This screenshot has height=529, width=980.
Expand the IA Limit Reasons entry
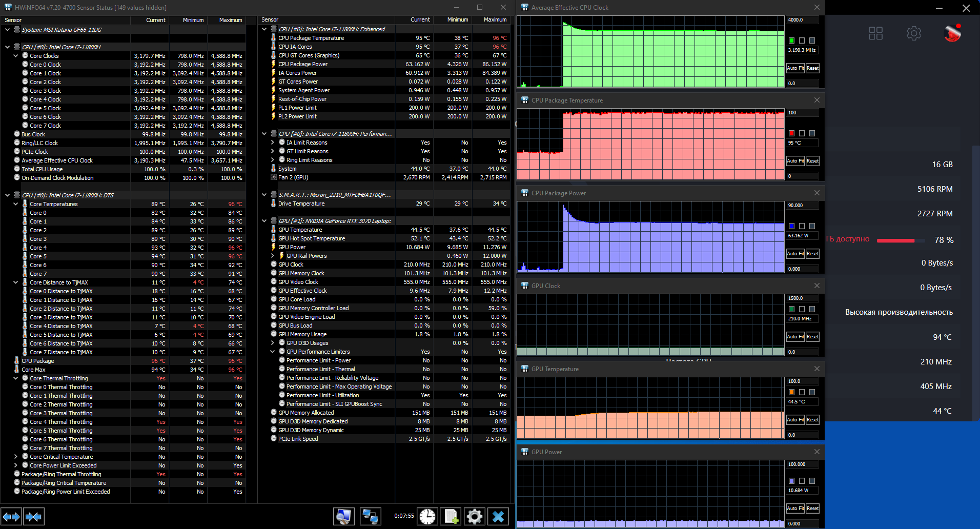tap(273, 143)
